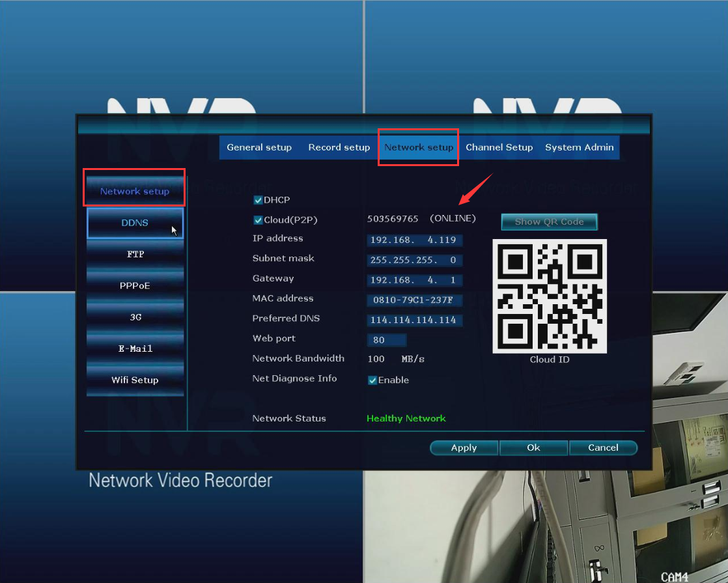Click the Preferred DNS field
The width and height of the screenshot is (728, 583).
tap(415, 320)
